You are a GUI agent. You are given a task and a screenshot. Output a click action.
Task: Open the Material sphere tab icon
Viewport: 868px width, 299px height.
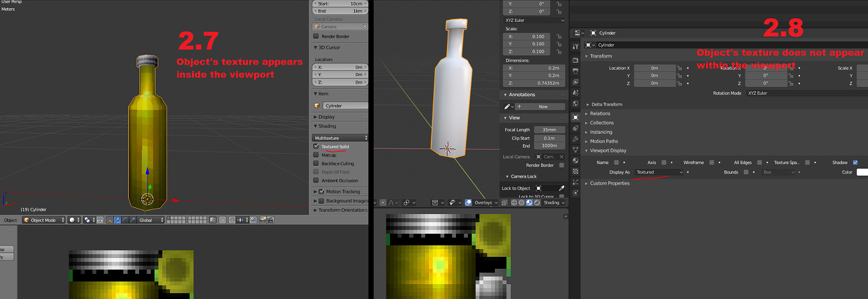575,160
